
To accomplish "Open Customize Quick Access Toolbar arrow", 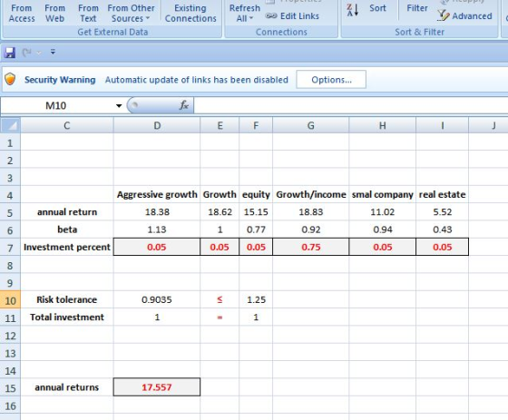I will point(53,52).
